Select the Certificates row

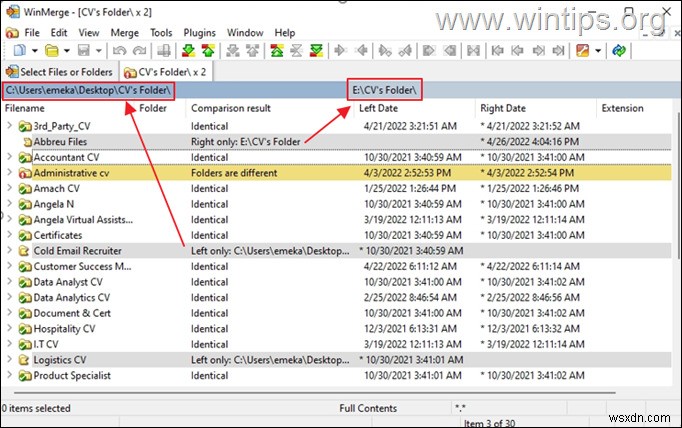click(337, 235)
